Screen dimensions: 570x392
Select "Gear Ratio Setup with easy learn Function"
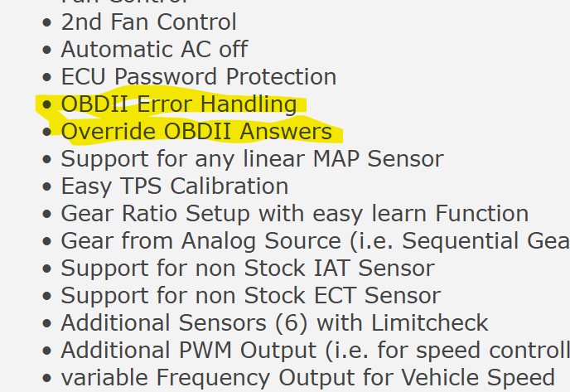tap(294, 213)
